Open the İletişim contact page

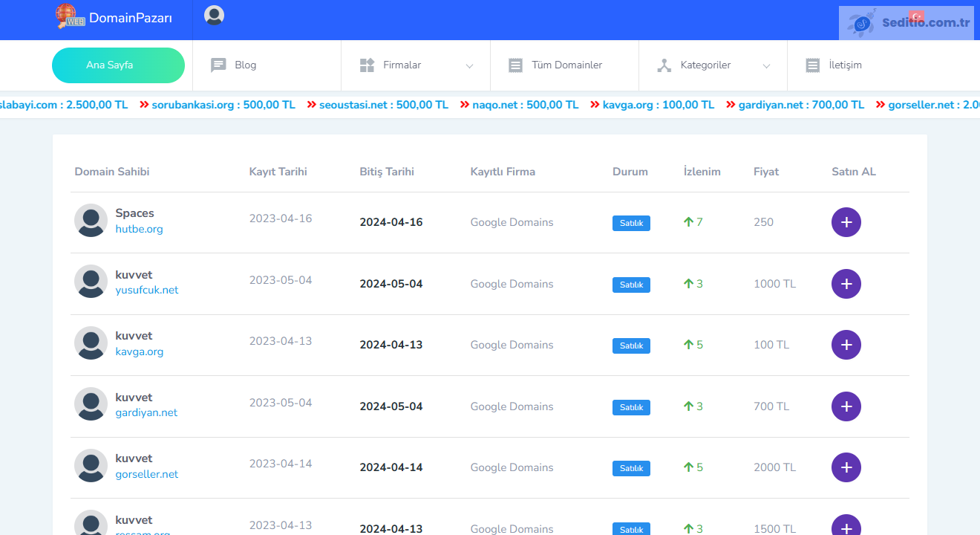pos(844,65)
